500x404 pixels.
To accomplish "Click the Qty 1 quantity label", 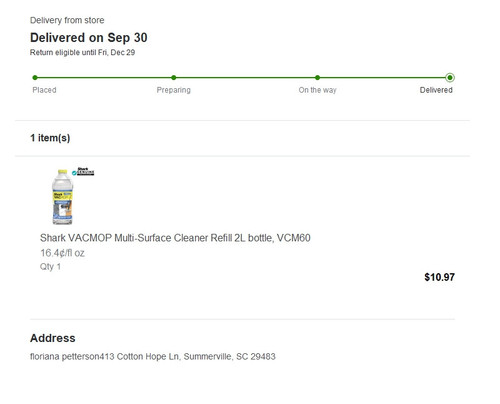I will click(50, 267).
